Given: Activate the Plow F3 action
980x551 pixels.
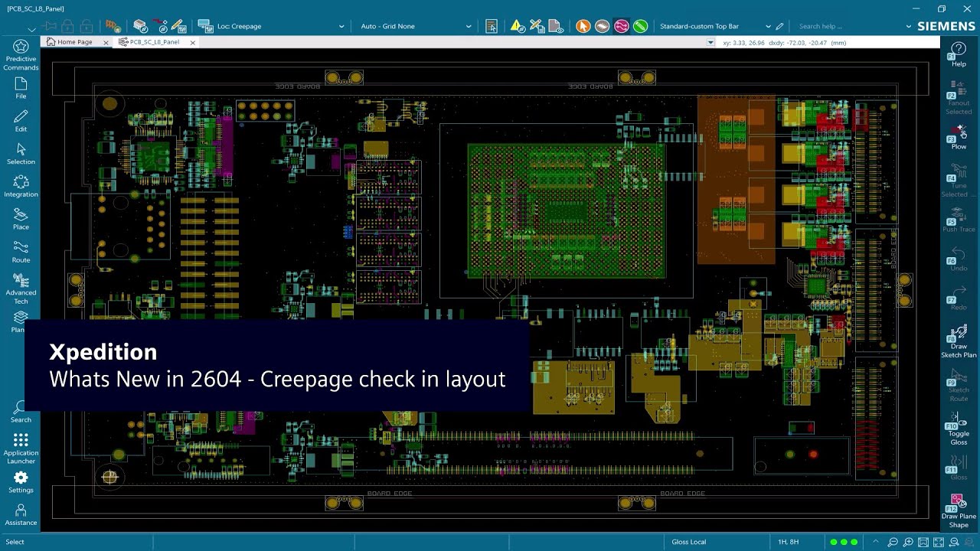Looking at the screenshot, I should [x=959, y=138].
